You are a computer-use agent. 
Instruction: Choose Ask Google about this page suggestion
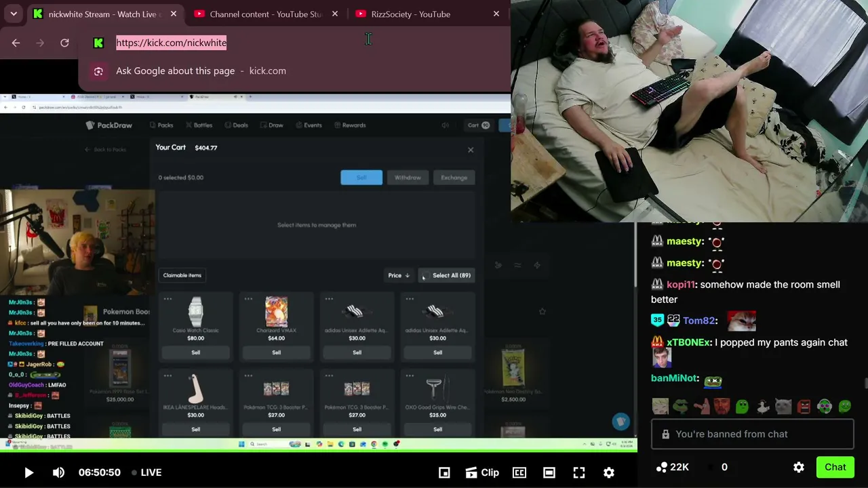coord(294,70)
